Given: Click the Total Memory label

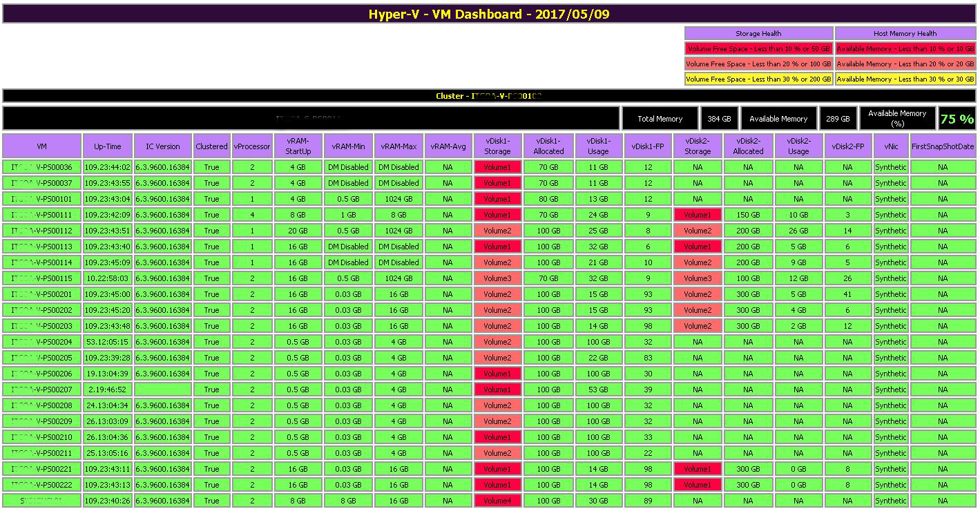Looking at the screenshot, I should coord(660,119).
